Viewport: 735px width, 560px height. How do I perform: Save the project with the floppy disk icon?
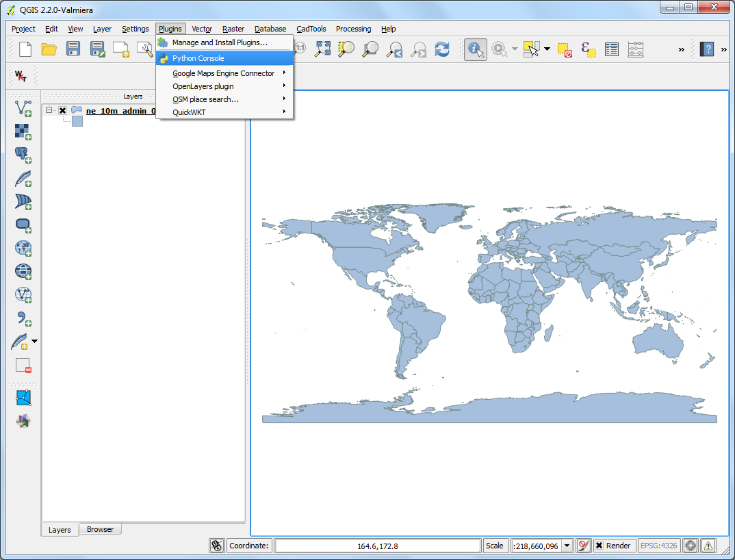[x=73, y=49]
